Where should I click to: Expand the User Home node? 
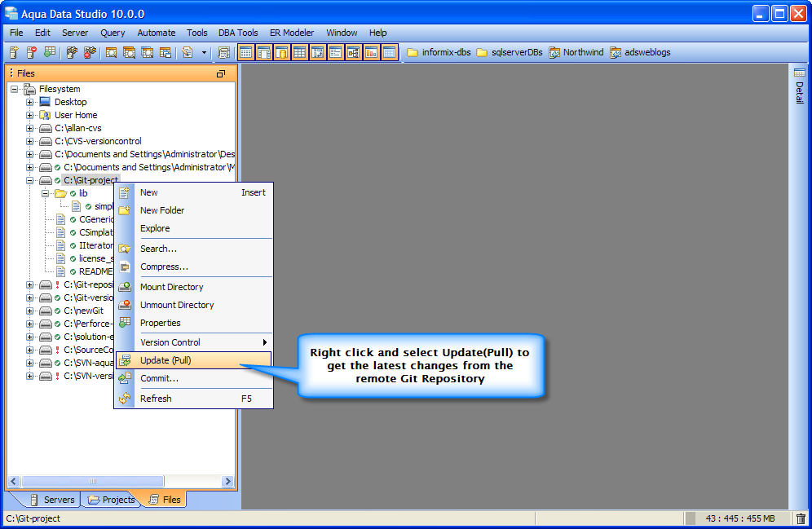point(30,115)
